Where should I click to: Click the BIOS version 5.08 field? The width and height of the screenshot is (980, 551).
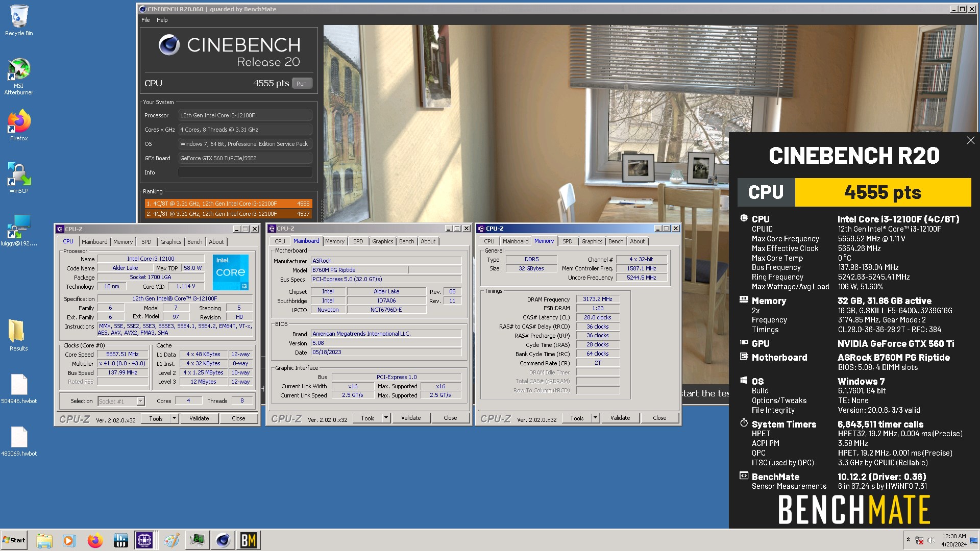(386, 343)
